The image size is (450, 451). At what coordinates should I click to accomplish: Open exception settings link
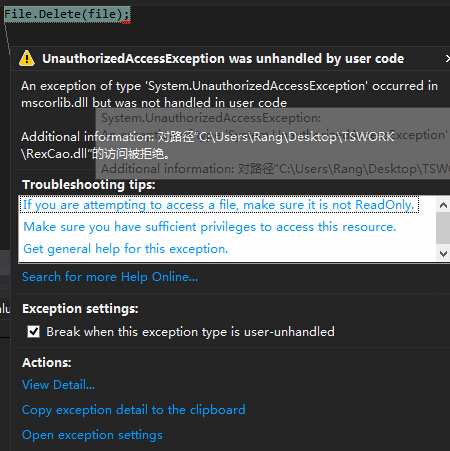92,435
